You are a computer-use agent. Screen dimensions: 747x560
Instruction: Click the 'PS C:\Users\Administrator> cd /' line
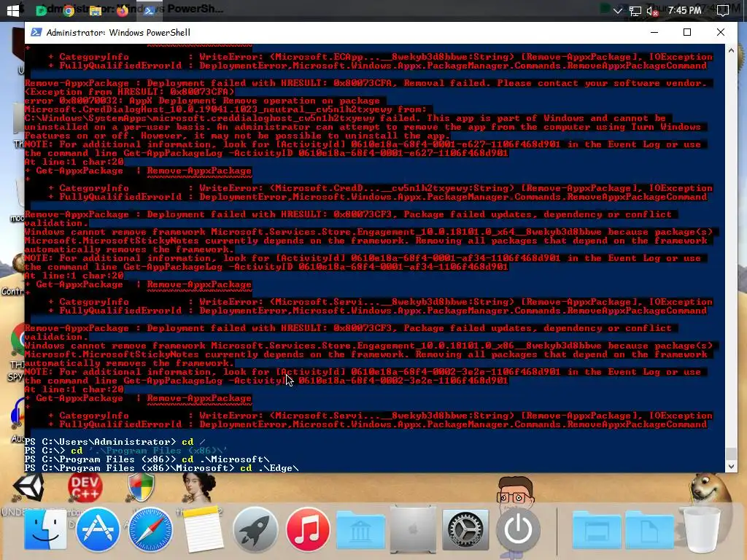[115, 442]
